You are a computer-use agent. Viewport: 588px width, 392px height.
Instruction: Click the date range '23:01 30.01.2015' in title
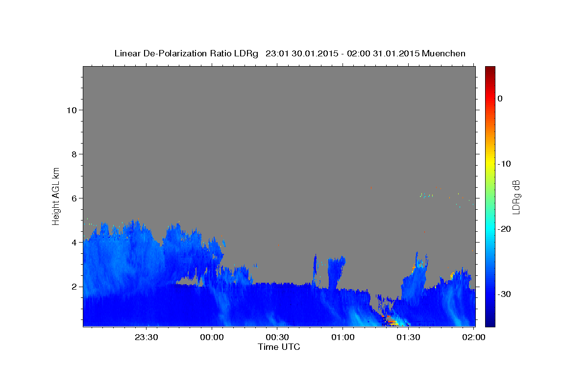302,53
